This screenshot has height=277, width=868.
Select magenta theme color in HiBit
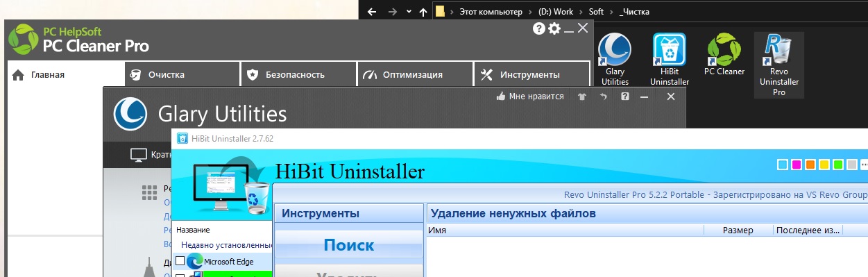(x=797, y=165)
